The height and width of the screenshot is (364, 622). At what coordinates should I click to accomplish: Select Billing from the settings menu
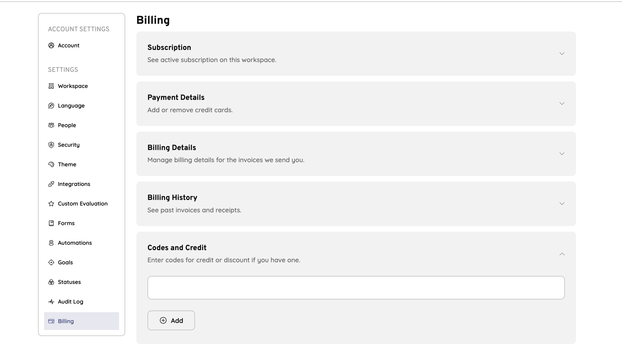point(65,321)
